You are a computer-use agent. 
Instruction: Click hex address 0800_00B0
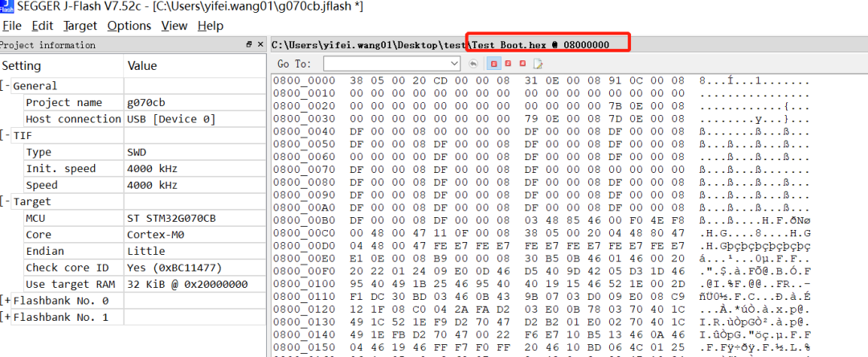[x=305, y=220]
